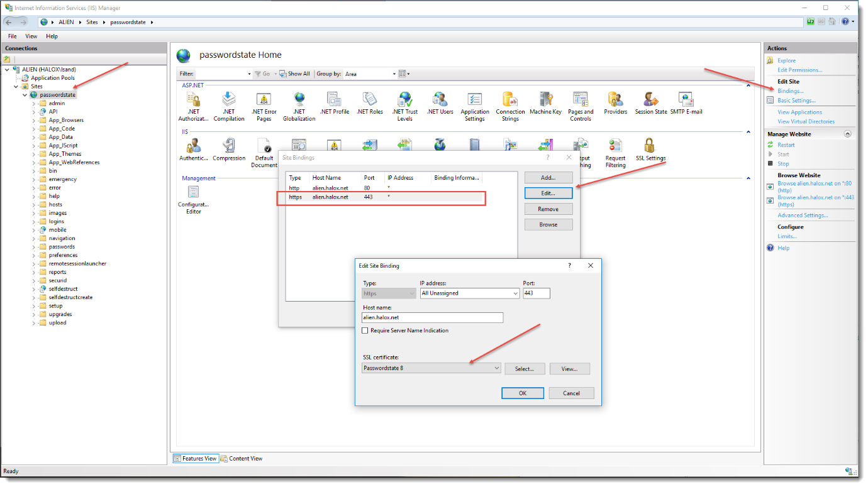Click the Bindings link in Actions
The image size is (868, 487).
click(791, 91)
